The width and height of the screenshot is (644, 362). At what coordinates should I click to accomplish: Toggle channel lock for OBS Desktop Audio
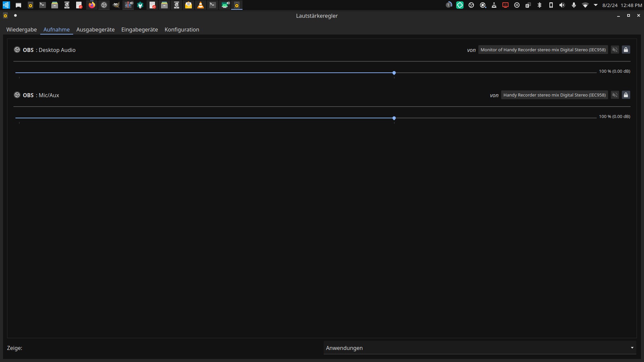pyautogui.click(x=626, y=50)
